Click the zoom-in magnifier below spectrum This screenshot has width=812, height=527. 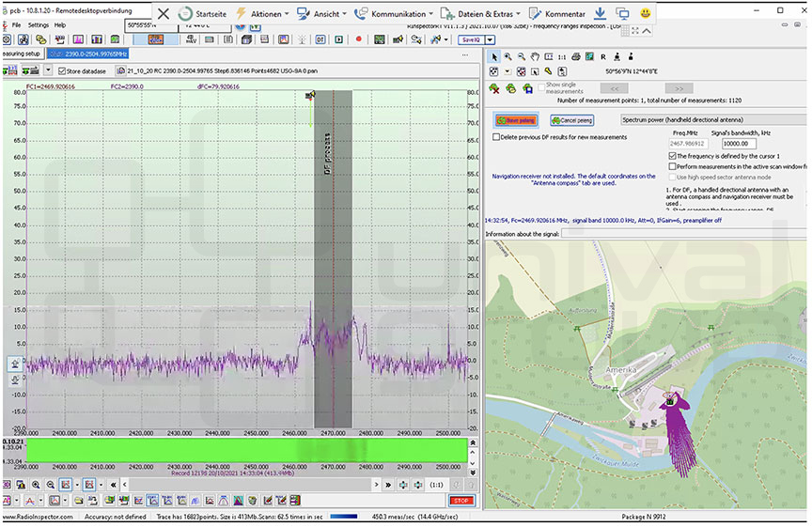pos(36,484)
